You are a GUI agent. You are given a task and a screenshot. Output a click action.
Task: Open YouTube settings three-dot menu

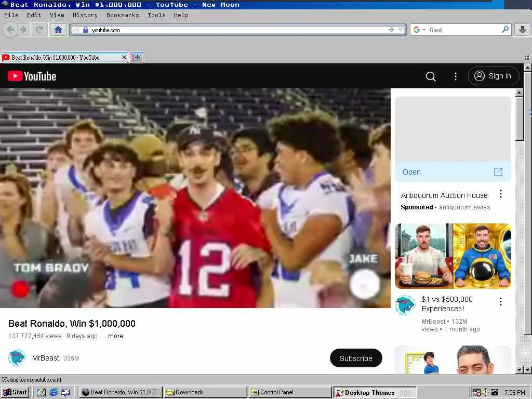pyautogui.click(x=455, y=76)
